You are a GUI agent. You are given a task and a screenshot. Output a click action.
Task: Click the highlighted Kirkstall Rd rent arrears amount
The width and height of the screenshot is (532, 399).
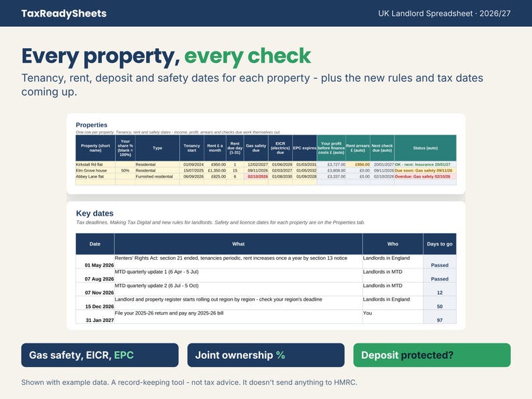358,165
